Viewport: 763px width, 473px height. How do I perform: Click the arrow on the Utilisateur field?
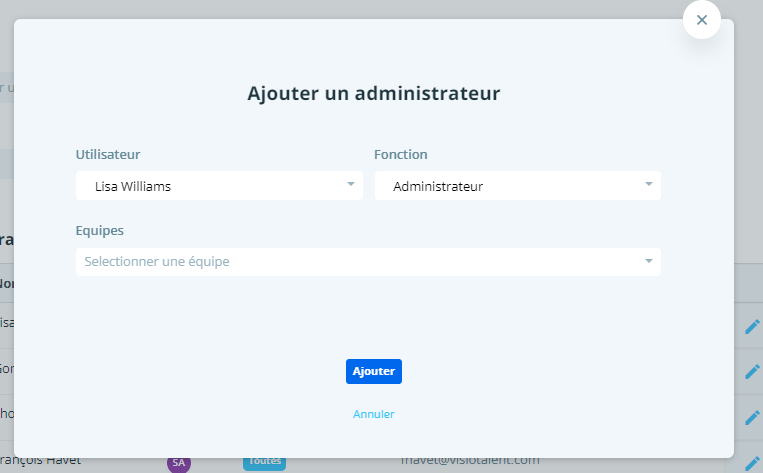351,185
